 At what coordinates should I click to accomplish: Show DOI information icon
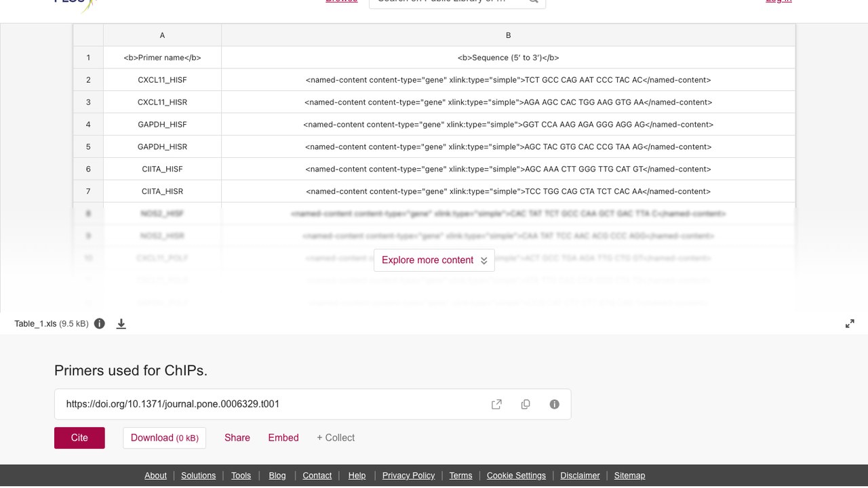point(555,404)
